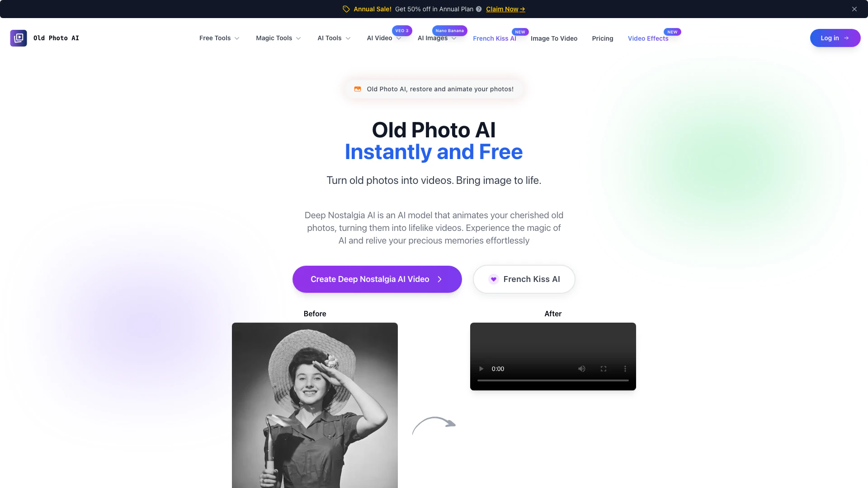This screenshot has width=868, height=488.
Task: Click the heart icon on French Kiss AI button
Action: [494, 279]
